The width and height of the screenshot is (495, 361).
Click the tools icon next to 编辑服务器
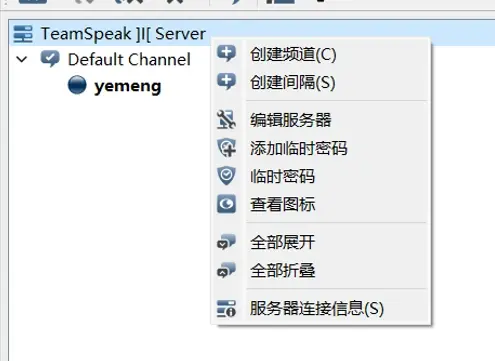pyautogui.click(x=226, y=119)
